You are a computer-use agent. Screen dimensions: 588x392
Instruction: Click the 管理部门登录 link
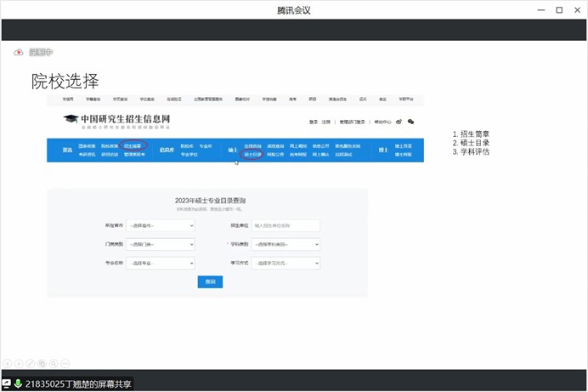352,122
